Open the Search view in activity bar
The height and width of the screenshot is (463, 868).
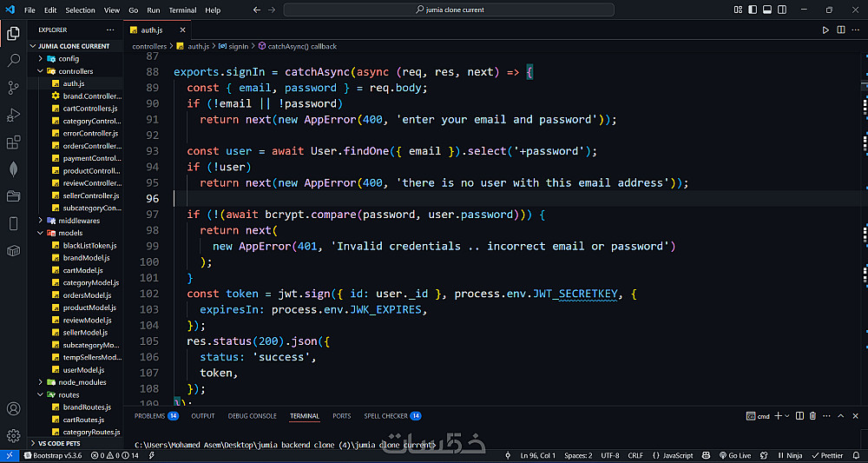point(13,60)
